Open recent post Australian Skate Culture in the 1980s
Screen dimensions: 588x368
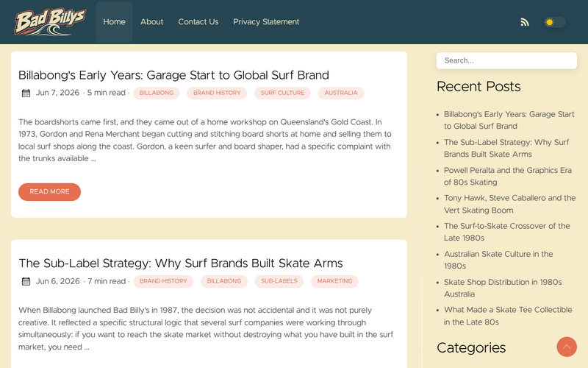[498, 261]
